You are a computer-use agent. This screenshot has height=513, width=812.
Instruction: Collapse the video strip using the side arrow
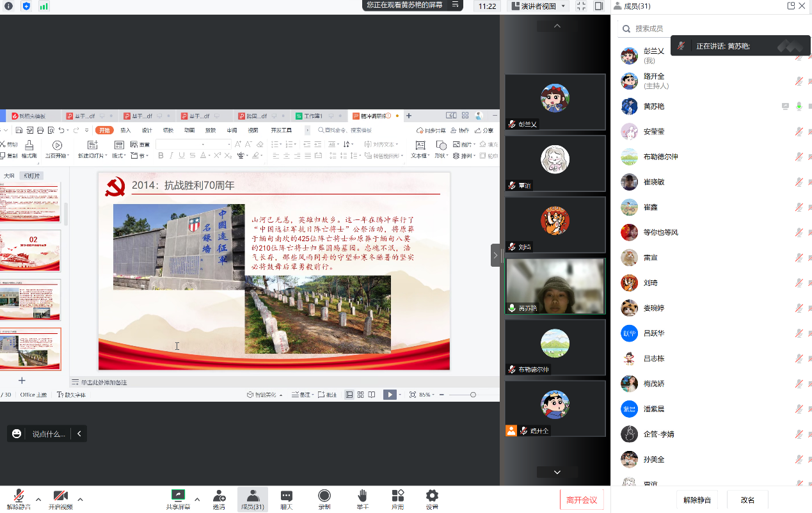tap(495, 255)
